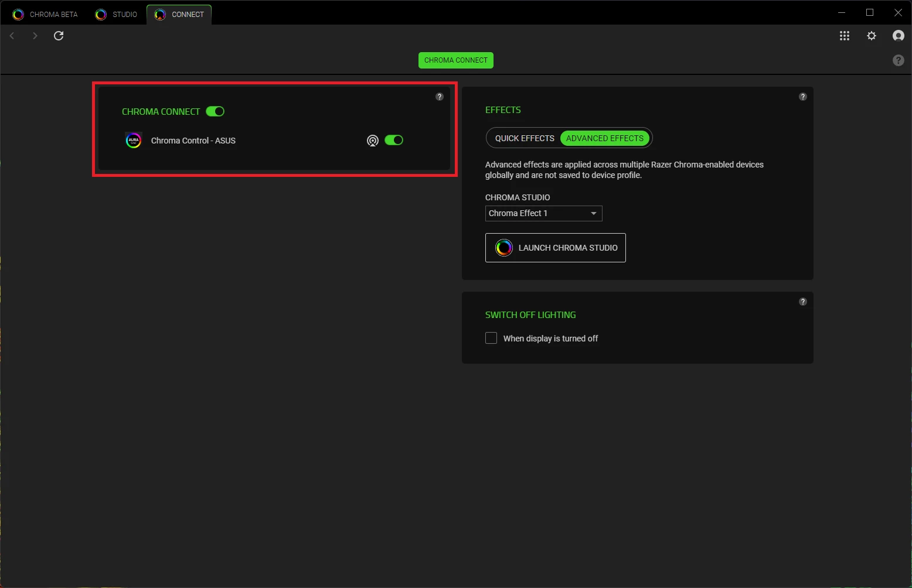Select ADVANCED EFFECTS option

click(605, 138)
